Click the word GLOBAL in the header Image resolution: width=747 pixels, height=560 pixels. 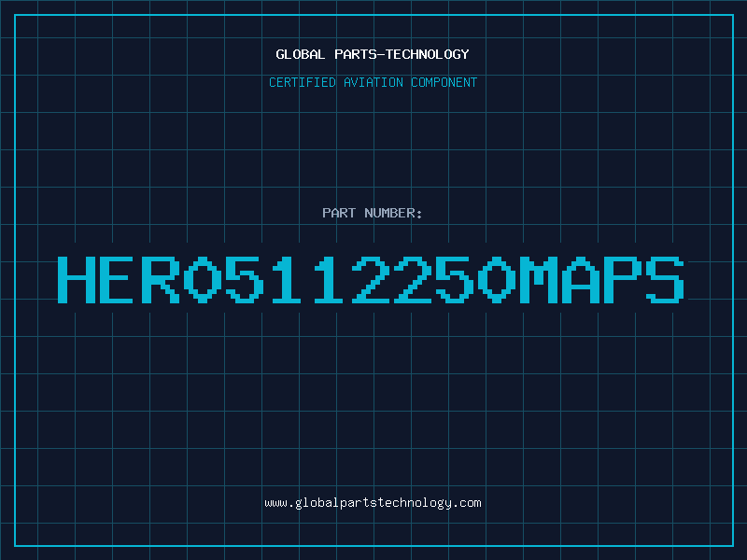[x=301, y=54]
